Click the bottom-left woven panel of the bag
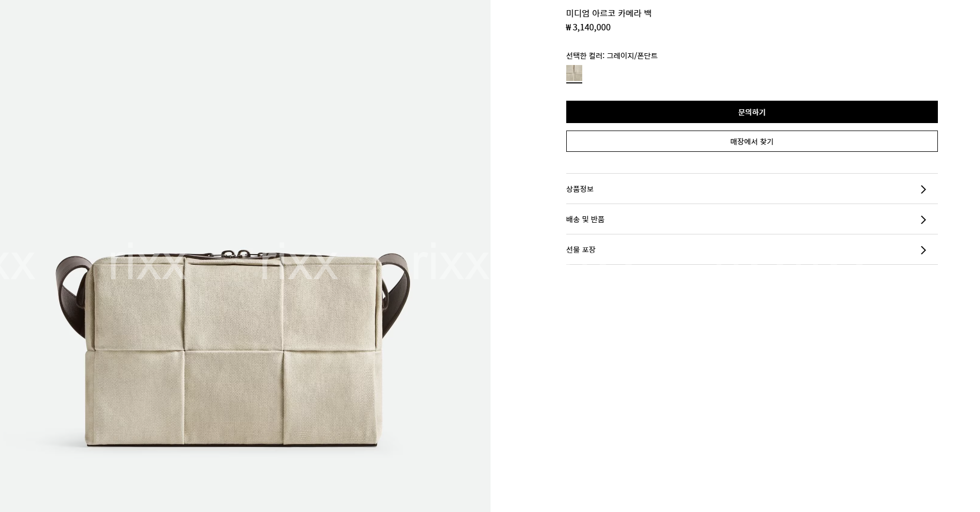Image resolution: width=980 pixels, height=512 pixels. click(x=134, y=397)
